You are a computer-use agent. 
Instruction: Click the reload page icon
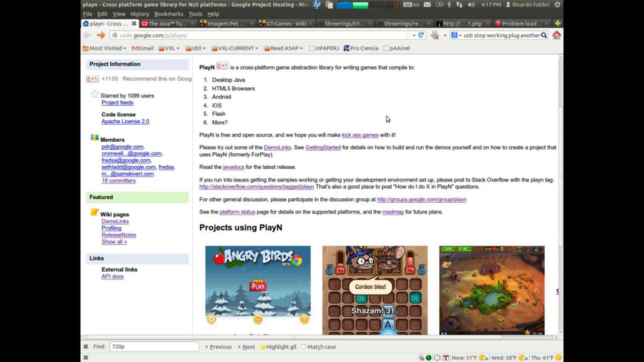pos(421,35)
